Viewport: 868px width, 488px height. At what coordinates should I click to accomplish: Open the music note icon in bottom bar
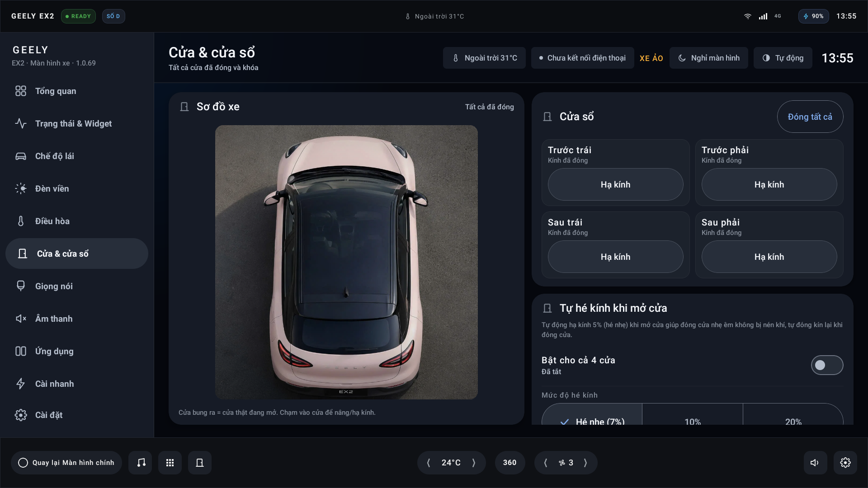140,462
